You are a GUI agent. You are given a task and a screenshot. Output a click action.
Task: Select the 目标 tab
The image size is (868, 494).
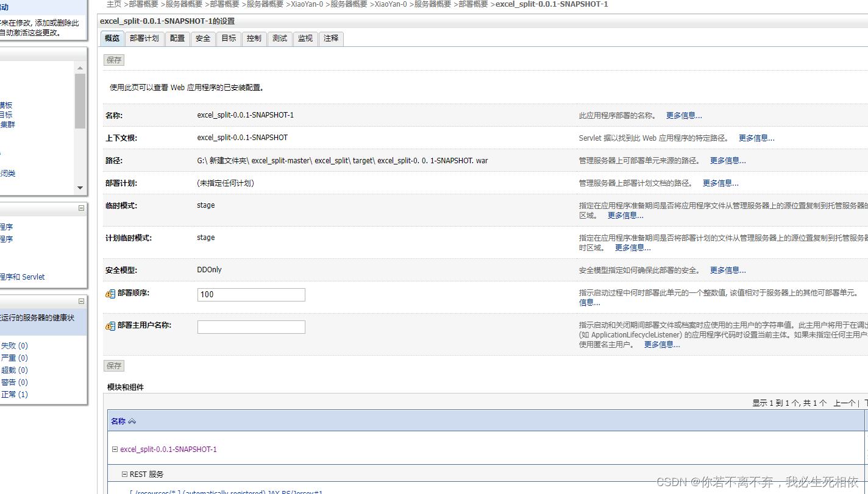(229, 38)
